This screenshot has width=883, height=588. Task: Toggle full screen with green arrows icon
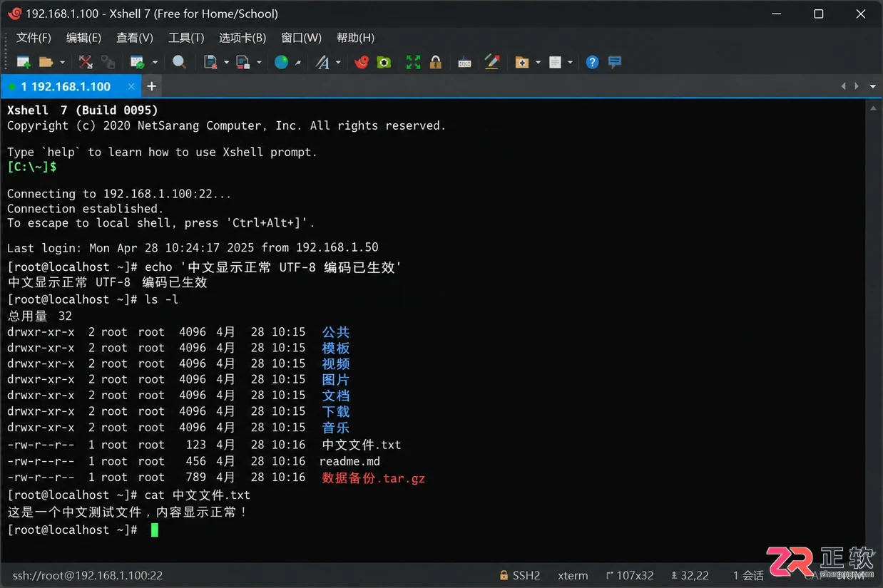coord(413,62)
